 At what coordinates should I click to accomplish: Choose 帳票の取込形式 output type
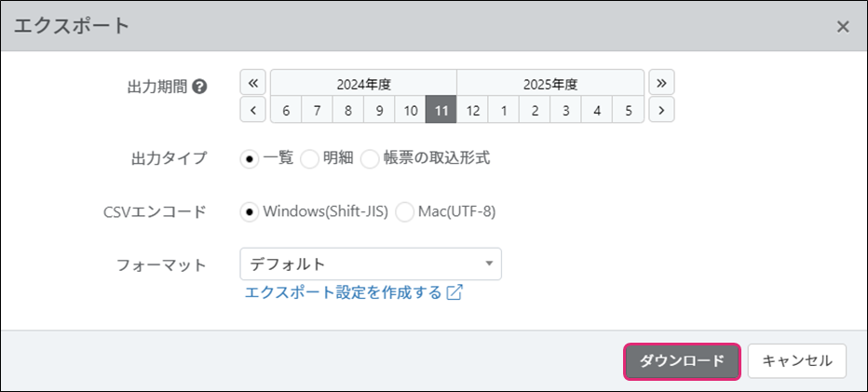(370, 158)
